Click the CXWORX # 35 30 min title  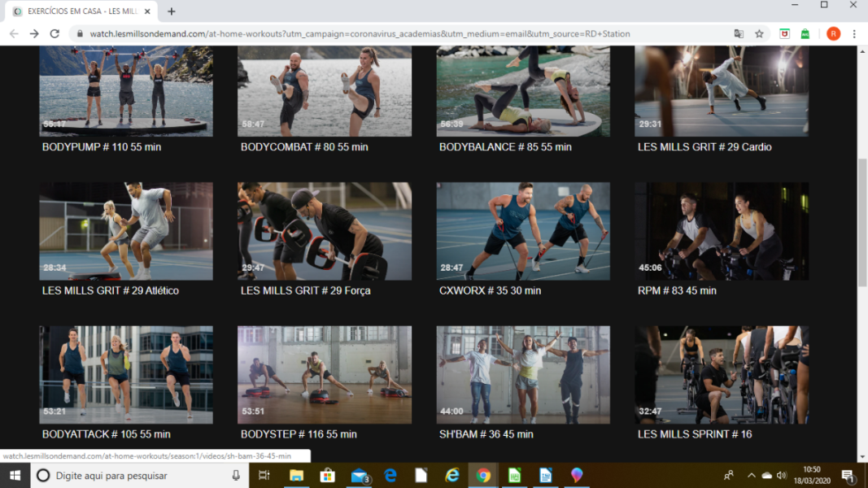(x=490, y=290)
